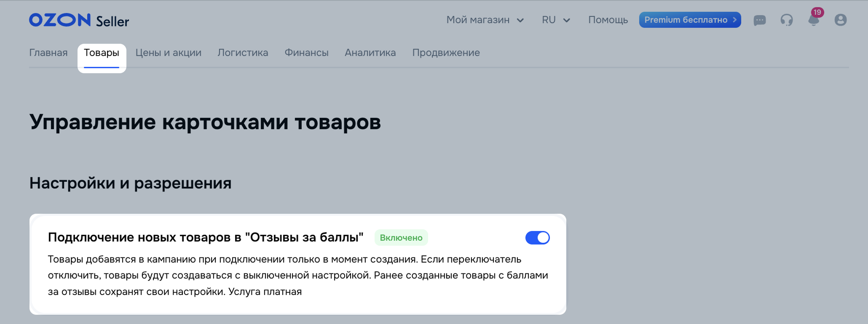The height and width of the screenshot is (324, 868).
Task: Click the Включено status badge
Action: (x=401, y=238)
